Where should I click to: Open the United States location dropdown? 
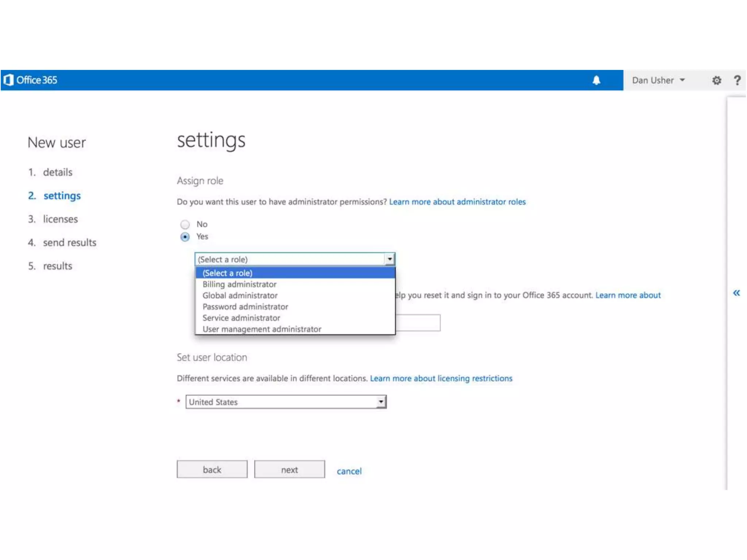click(381, 402)
